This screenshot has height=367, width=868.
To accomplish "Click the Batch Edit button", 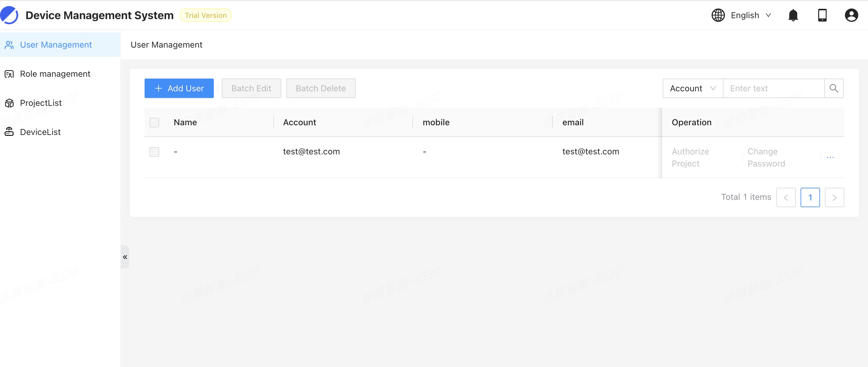I will 251,88.
